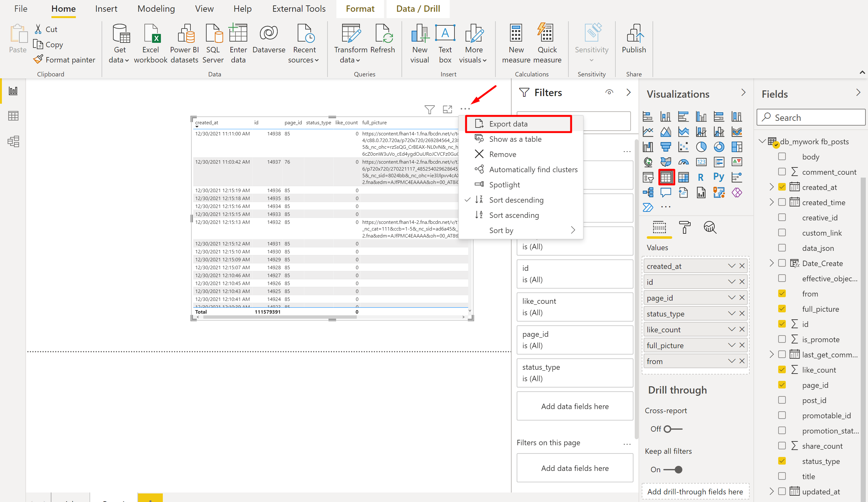Toggle Cross-report drill through off switch
The image size is (868, 502).
pyautogui.click(x=673, y=429)
